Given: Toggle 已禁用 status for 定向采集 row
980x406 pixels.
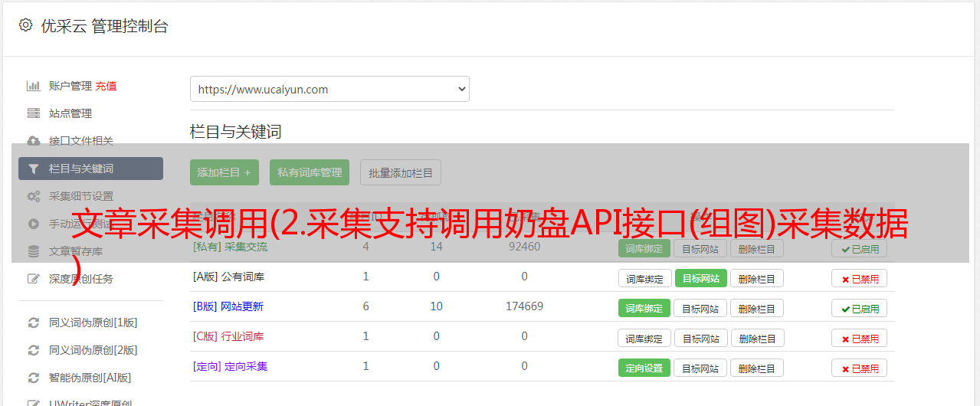Looking at the screenshot, I should pyautogui.click(x=859, y=368).
